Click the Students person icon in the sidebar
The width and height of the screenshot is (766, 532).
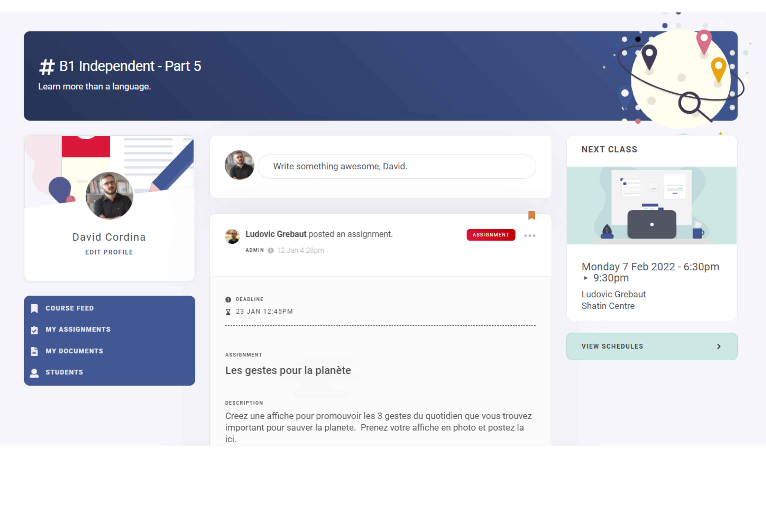pyautogui.click(x=34, y=372)
